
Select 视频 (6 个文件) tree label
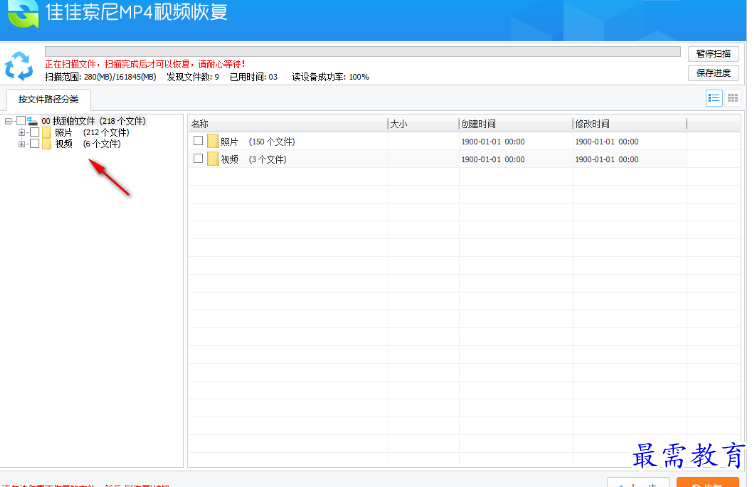pyautogui.click(x=88, y=144)
